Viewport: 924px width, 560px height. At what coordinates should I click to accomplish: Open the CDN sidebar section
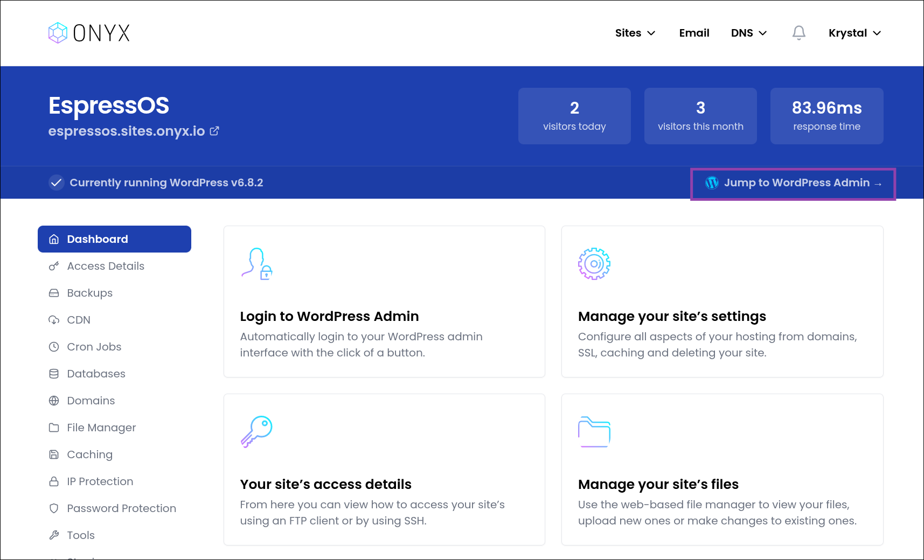[114, 320]
